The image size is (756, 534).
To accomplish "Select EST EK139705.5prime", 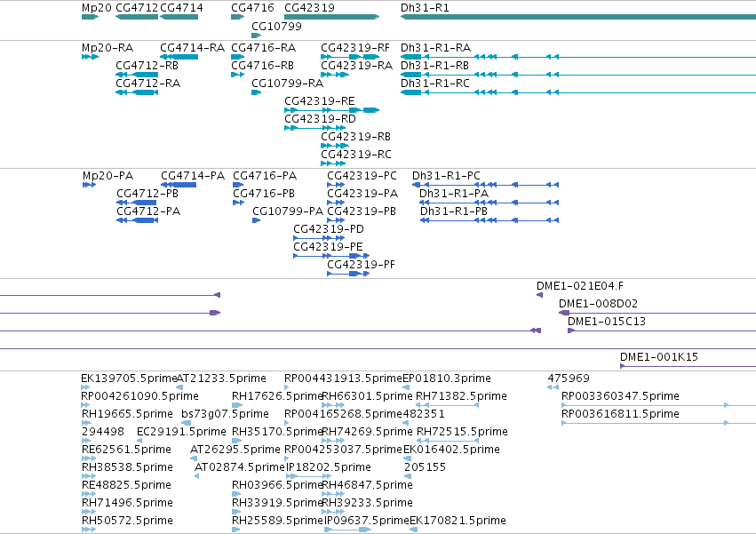I will coord(129,379).
